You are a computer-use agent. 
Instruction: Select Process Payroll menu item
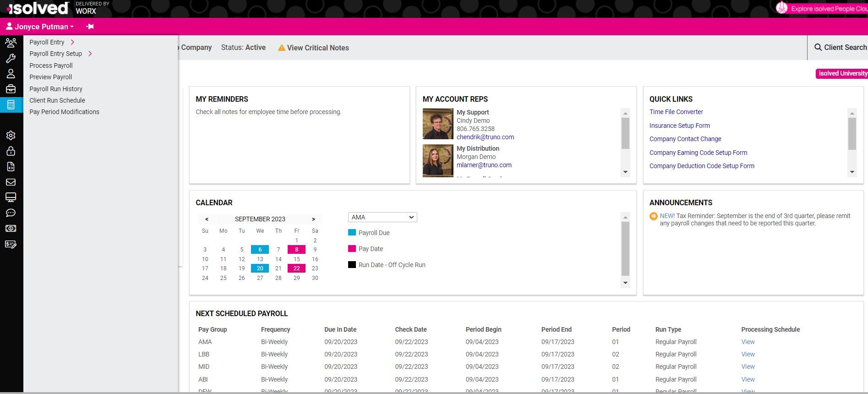[51, 66]
